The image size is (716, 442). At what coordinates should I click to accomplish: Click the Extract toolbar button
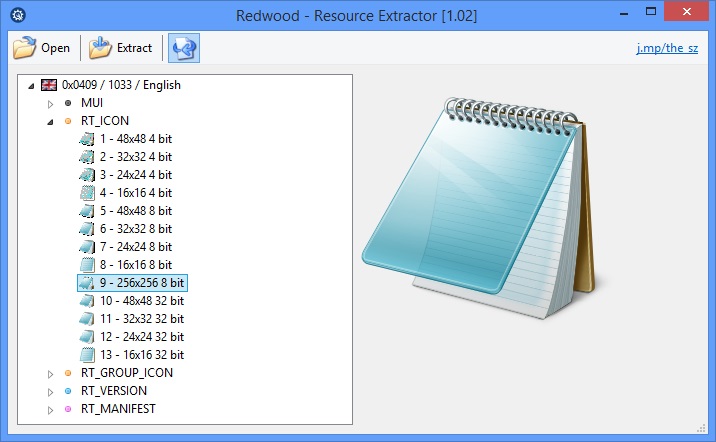[121, 47]
